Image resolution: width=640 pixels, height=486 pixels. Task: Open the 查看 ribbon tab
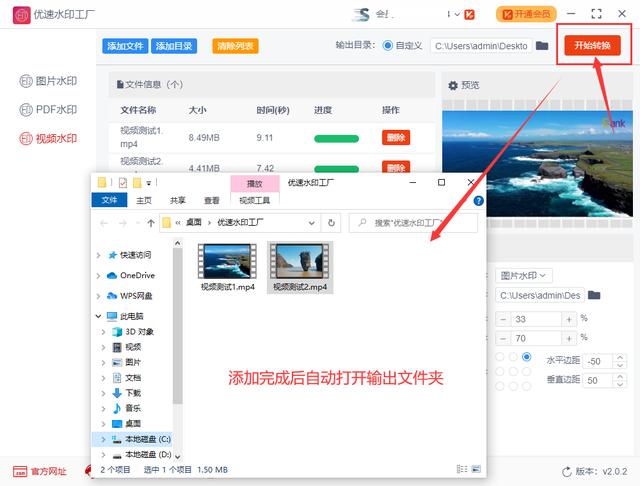[211, 200]
